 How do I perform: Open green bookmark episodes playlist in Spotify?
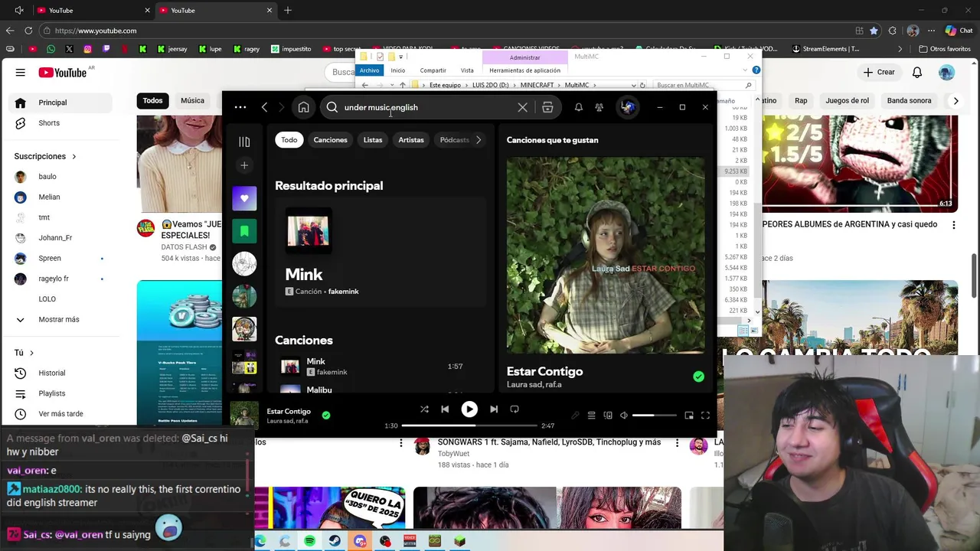click(x=244, y=231)
